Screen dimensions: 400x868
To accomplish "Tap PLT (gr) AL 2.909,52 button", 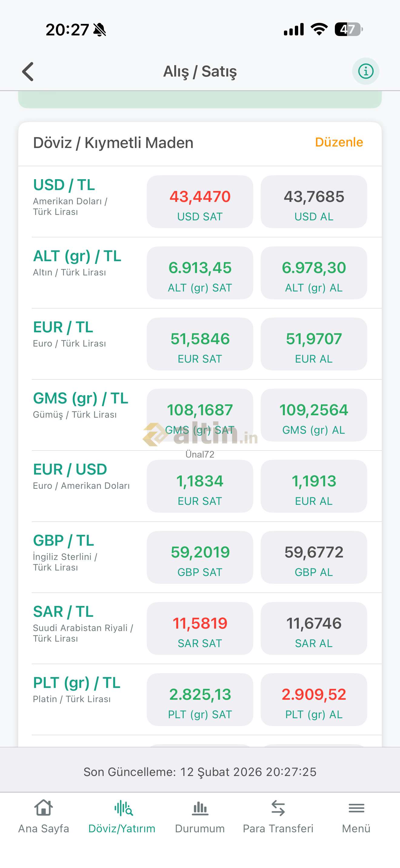I will click(314, 699).
